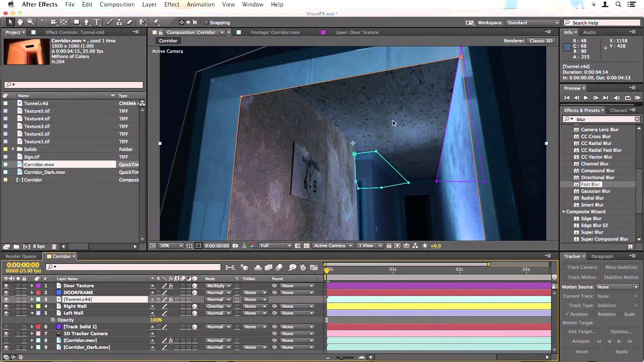Viewport: 644px width, 362px height.
Task: Hide the Corridor_Dark.mov layer
Action: 6,347
